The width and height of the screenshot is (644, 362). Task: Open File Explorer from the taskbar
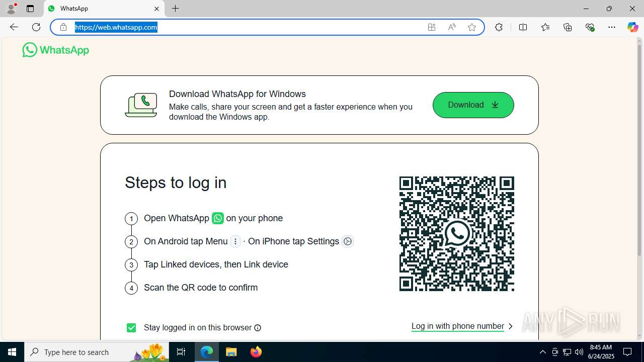[x=231, y=352]
